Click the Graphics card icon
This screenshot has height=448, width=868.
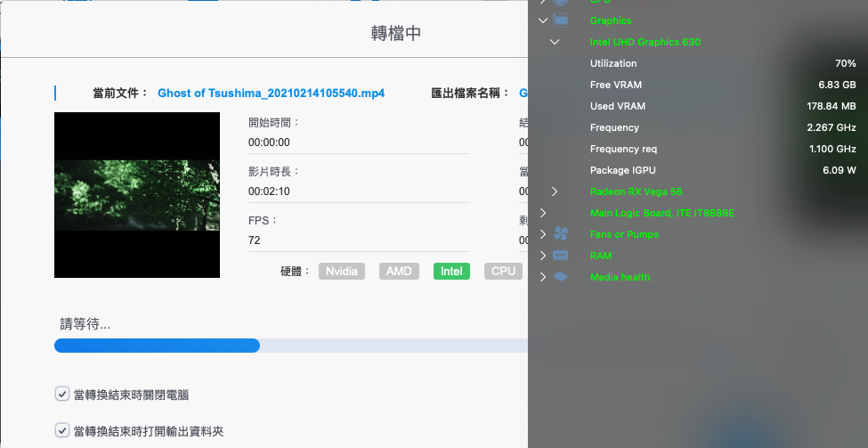pyautogui.click(x=561, y=20)
